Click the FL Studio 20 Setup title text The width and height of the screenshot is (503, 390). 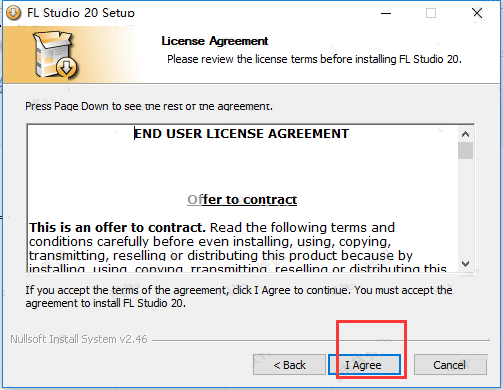pyautogui.click(x=81, y=13)
